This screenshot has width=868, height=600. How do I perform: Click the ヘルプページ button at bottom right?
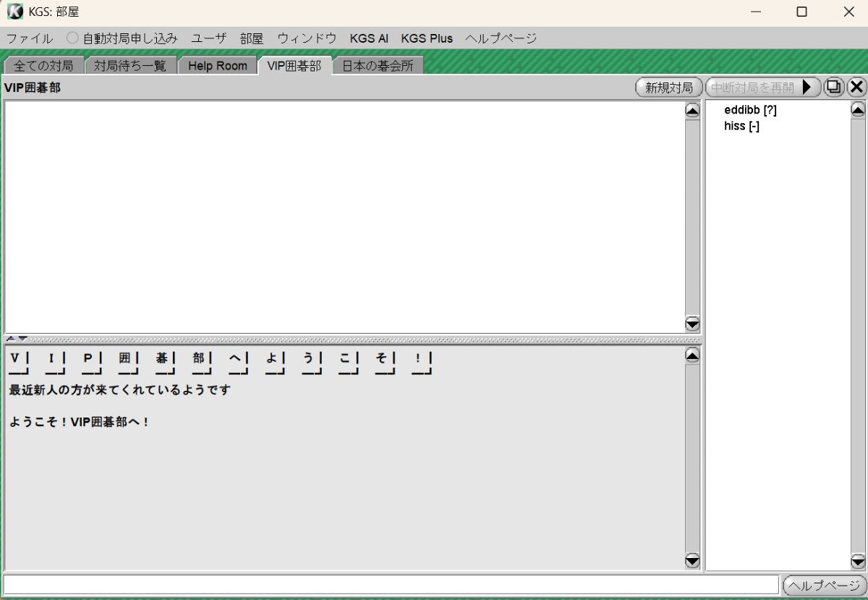(824, 586)
